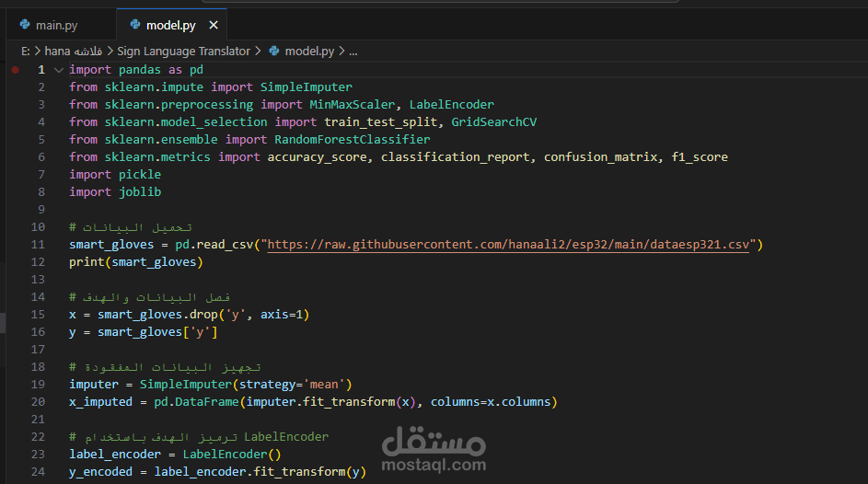This screenshot has width=868, height=484.
Task: Click 'f1_score' in line 6
Action: (700, 157)
